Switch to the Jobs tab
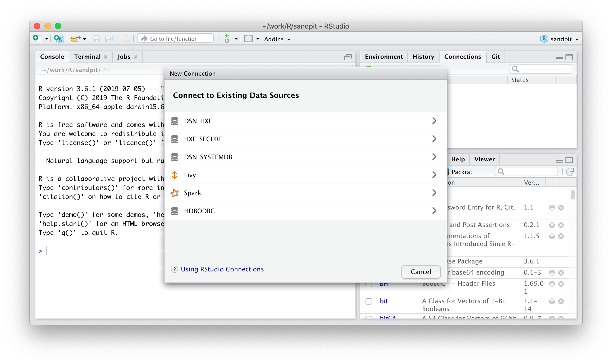Screen dimensions: 612x364 124,57
